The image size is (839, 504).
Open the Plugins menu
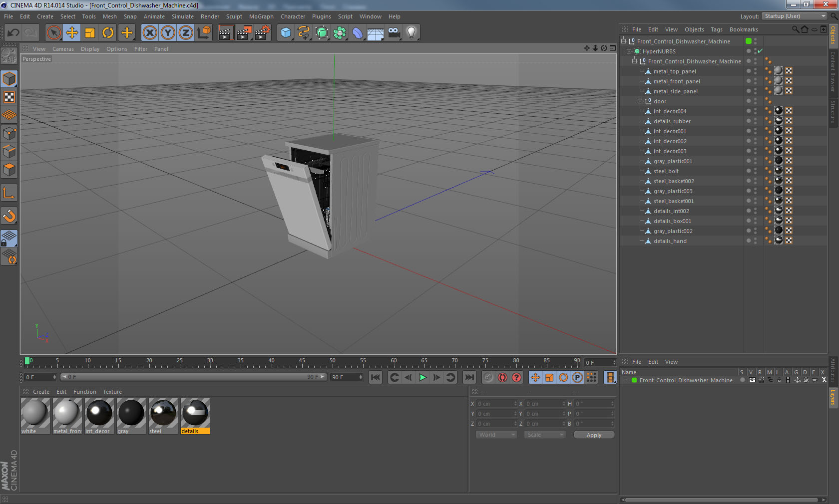pos(322,16)
